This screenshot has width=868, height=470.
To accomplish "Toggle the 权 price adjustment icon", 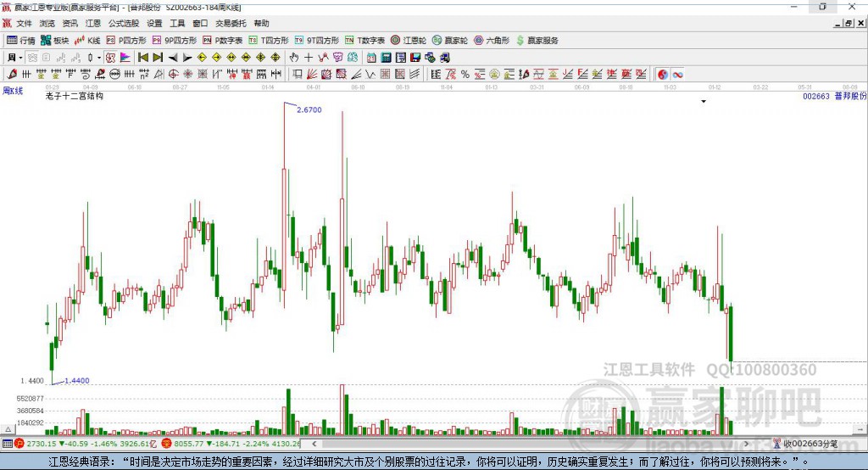I will [x=111, y=58].
